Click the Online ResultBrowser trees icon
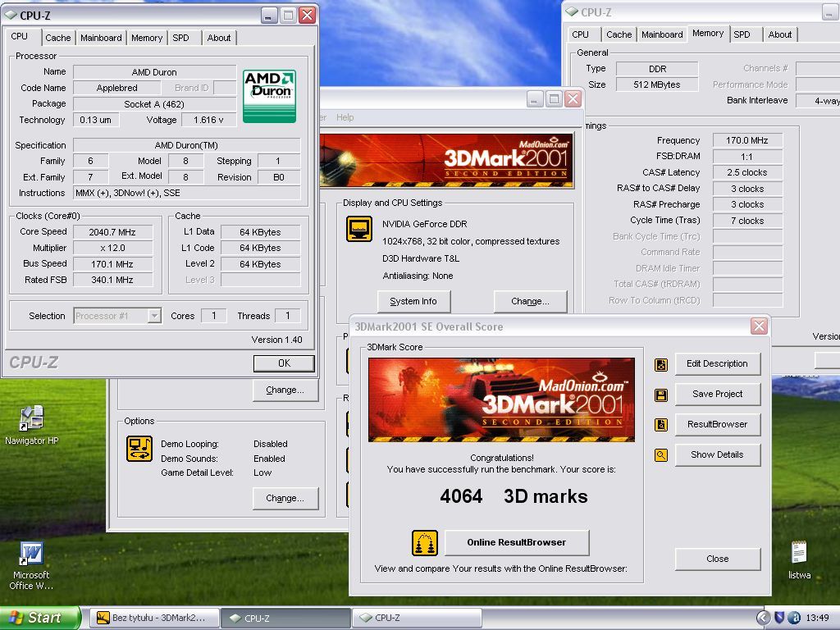The width and height of the screenshot is (840, 630). (x=425, y=543)
